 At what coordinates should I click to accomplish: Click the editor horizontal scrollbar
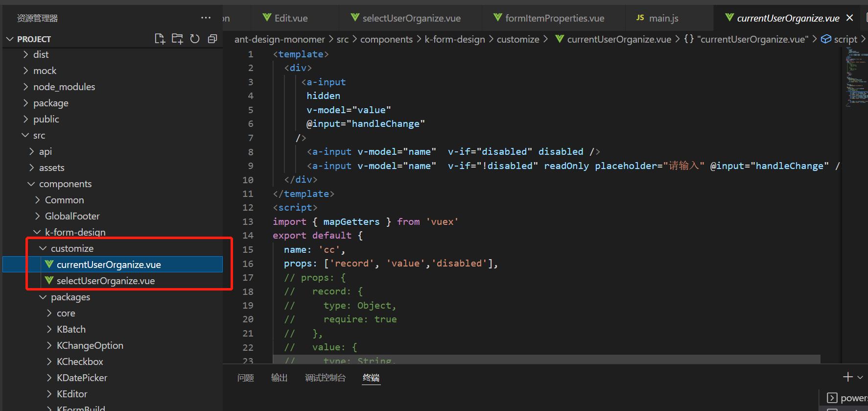546,359
